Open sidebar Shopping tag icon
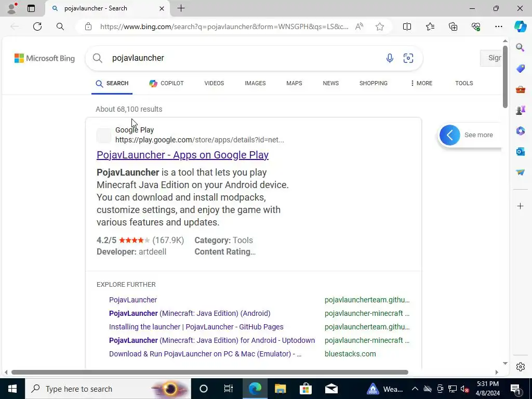Image resolution: width=532 pixels, height=399 pixels. [x=520, y=69]
